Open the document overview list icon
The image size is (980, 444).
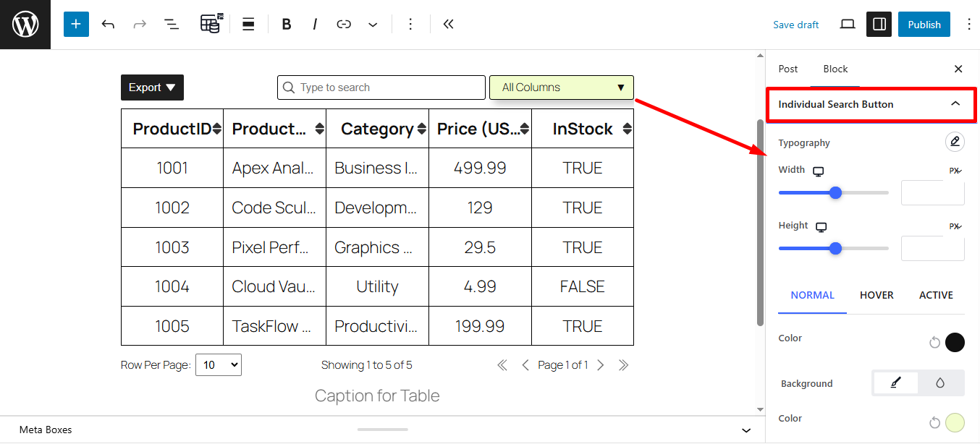(x=172, y=25)
